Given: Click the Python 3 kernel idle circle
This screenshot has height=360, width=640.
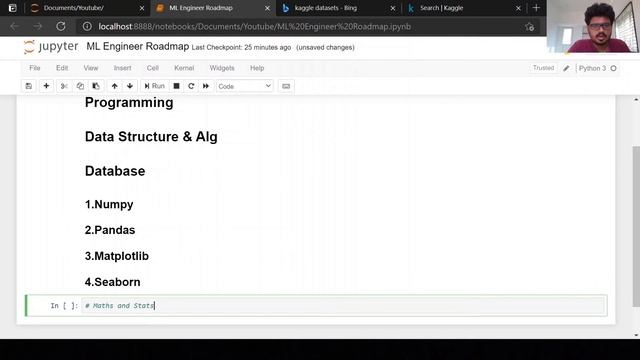Looking at the screenshot, I should 613,68.
